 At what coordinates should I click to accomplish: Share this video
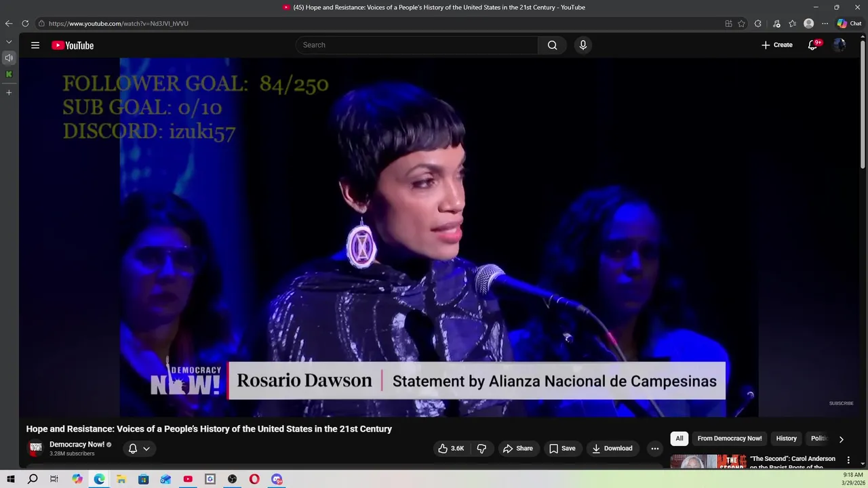tap(517, 448)
